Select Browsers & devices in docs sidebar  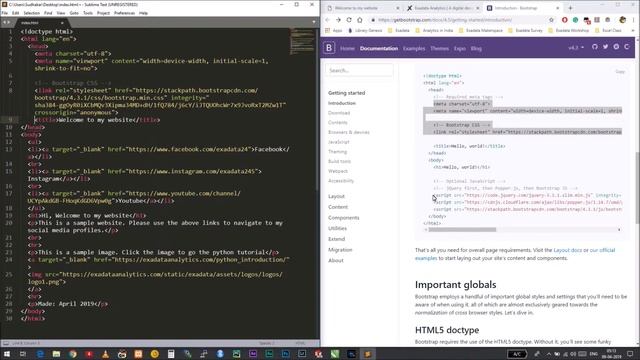coord(349,132)
